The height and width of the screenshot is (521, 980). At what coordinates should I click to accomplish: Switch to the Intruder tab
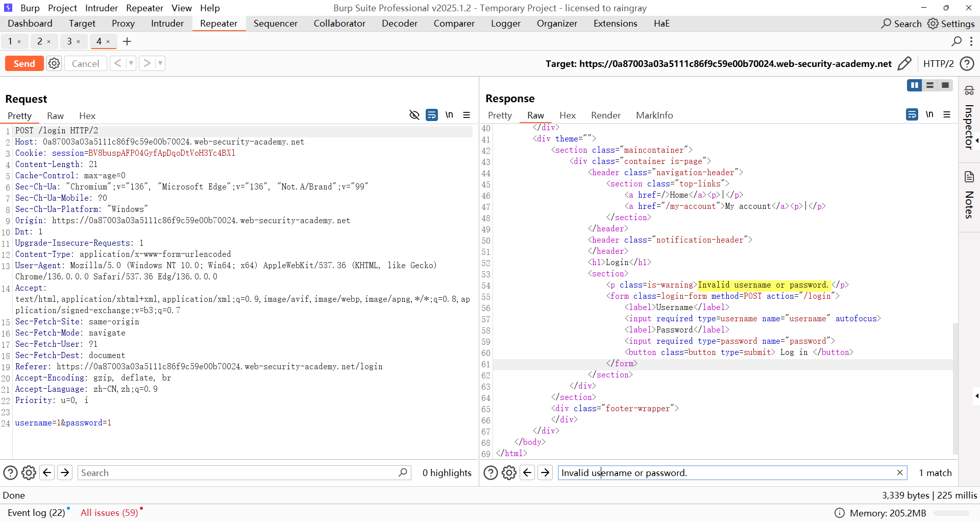(x=167, y=23)
